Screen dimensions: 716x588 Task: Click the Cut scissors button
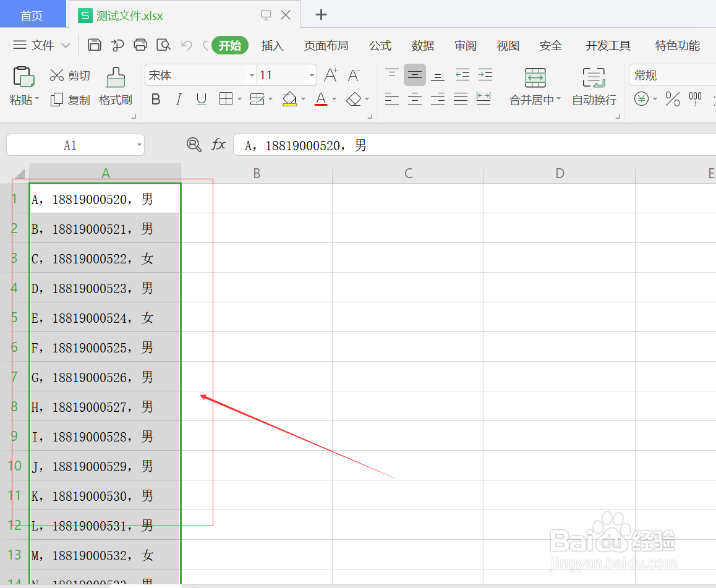69,75
